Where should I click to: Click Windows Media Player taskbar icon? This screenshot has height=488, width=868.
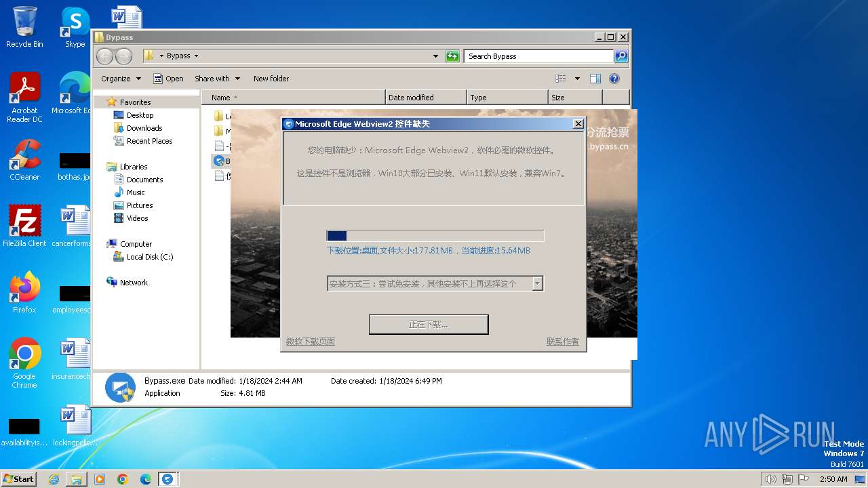coord(100,479)
